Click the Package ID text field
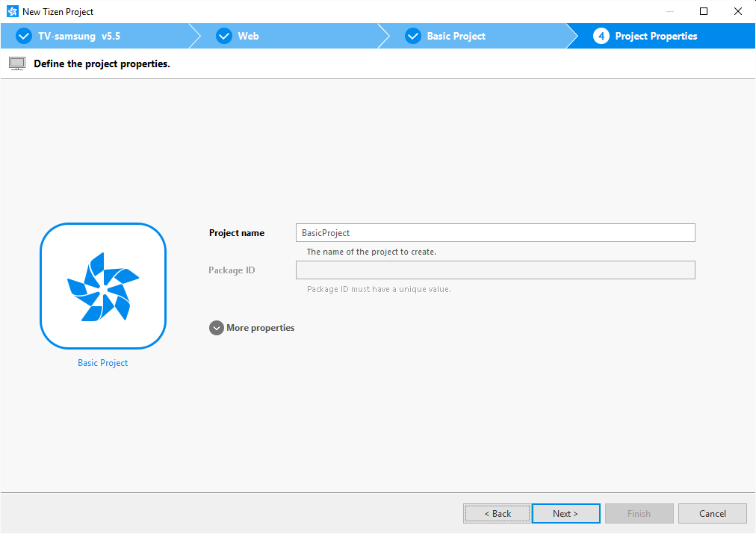 tap(495, 270)
